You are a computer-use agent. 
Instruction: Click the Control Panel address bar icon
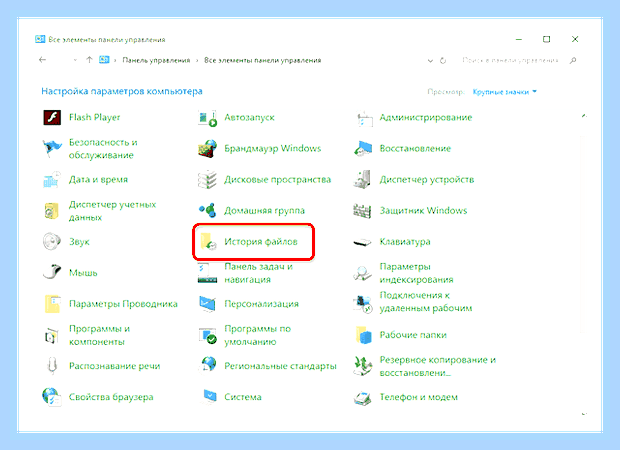[x=104, y=60]
